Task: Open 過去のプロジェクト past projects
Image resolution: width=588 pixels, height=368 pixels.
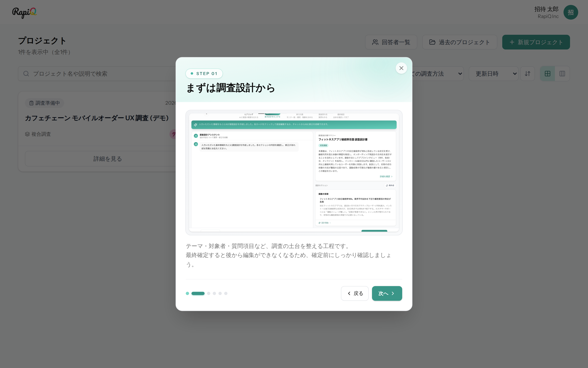Action: pos(460,42)
